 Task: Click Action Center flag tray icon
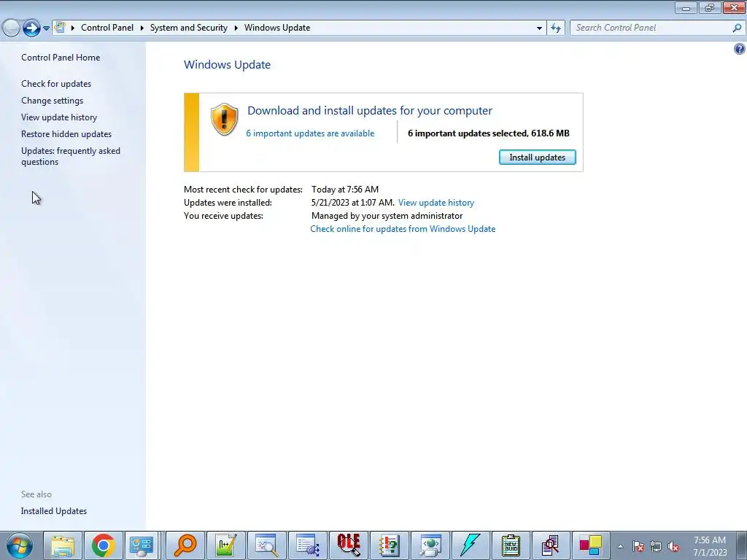[x=638, y=546]
